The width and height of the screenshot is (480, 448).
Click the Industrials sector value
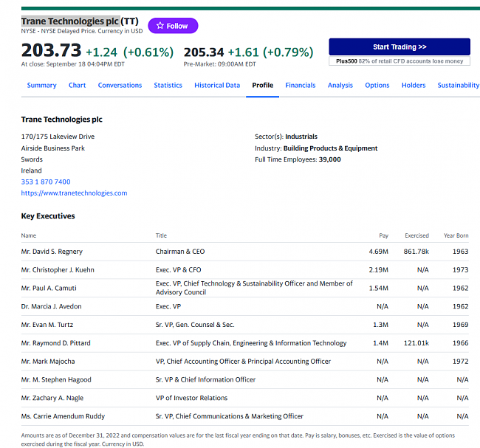coord(301,137)
